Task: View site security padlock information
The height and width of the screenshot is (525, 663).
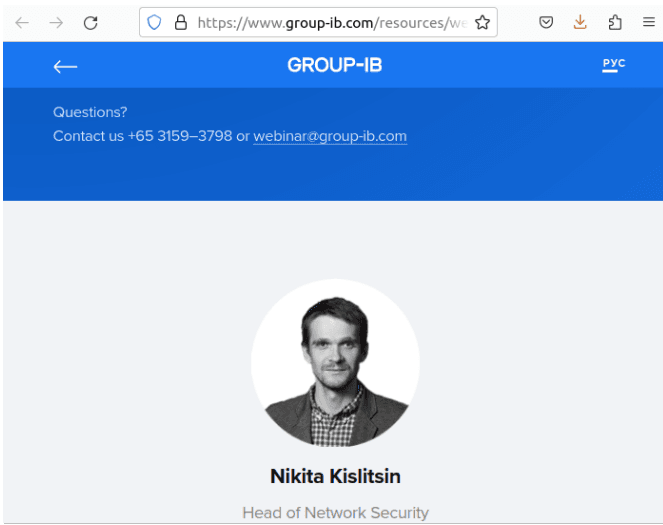Action: (181, 22)
